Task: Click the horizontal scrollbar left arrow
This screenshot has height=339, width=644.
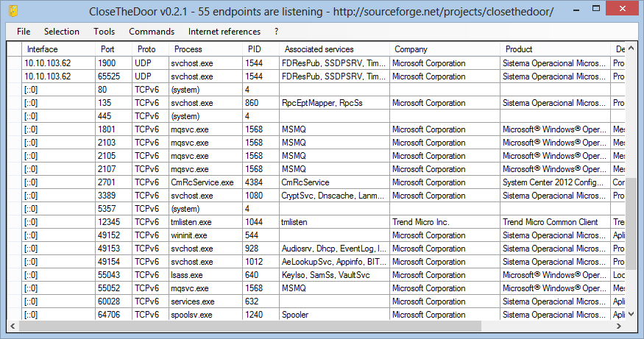Action: [13, 326]
